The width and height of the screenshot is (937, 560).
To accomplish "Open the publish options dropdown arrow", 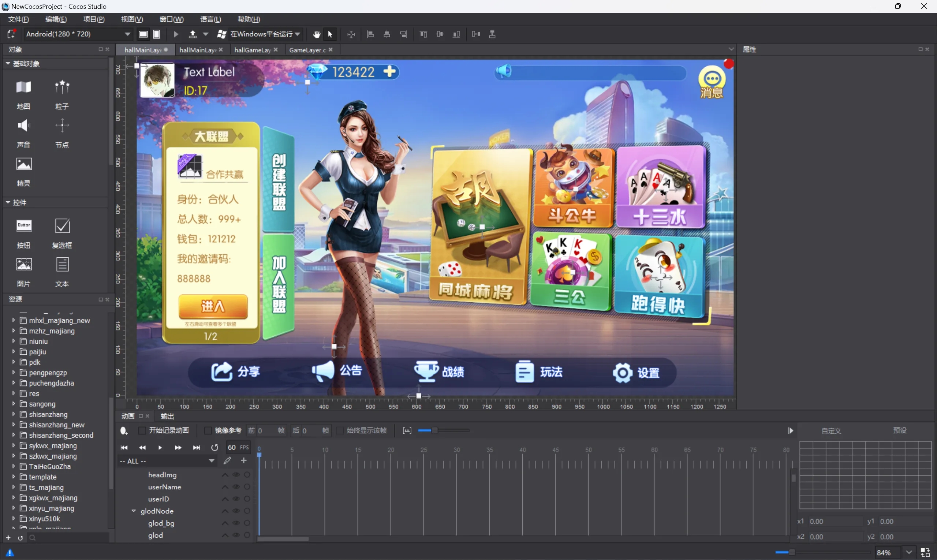I will (x=206, y=34).
